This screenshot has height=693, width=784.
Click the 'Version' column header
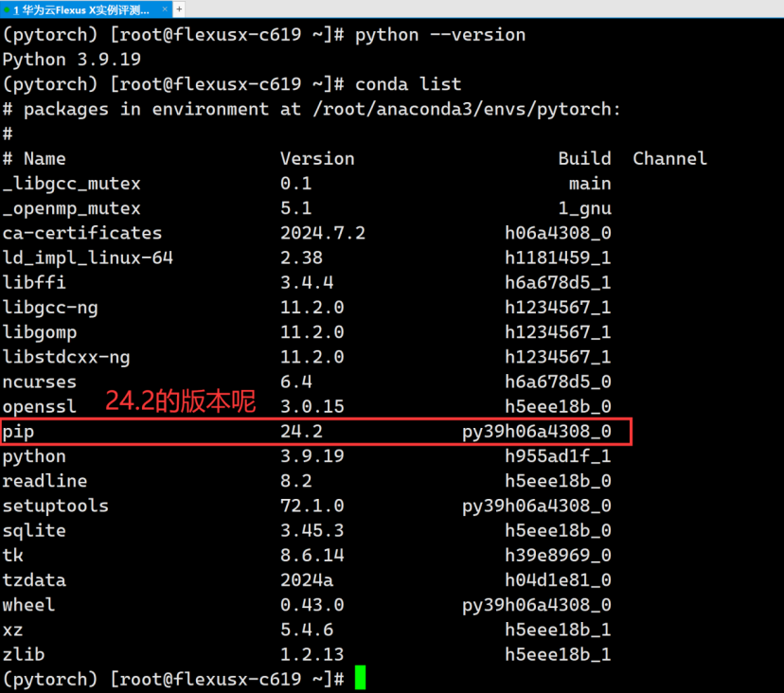317,158
